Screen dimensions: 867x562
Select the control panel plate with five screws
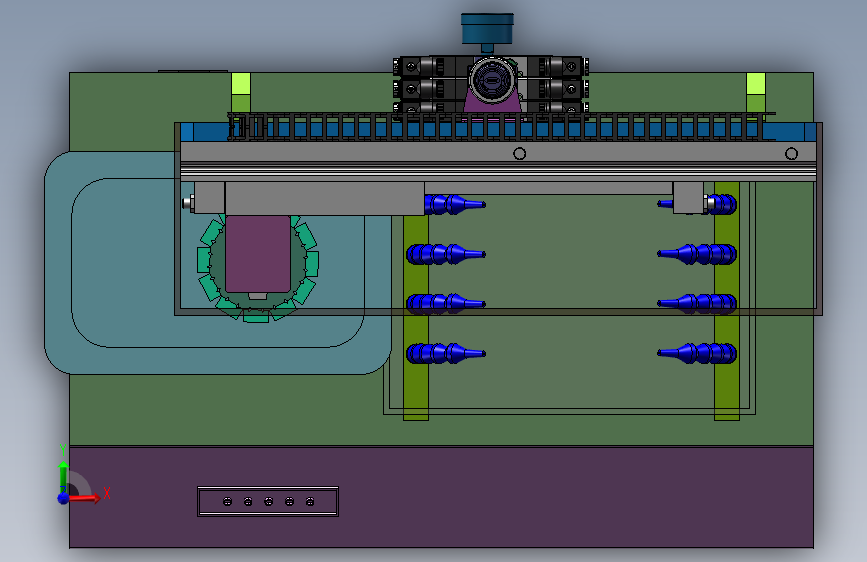point(268,502)
